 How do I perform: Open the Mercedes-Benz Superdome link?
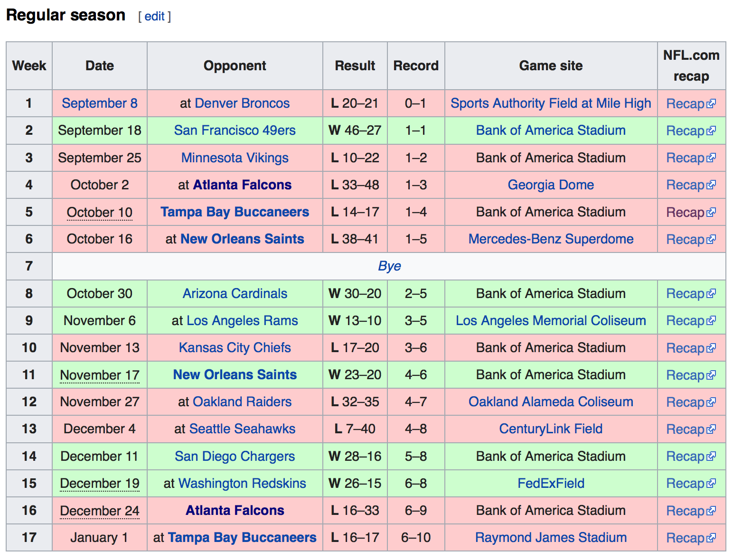(x=551, y=239)
